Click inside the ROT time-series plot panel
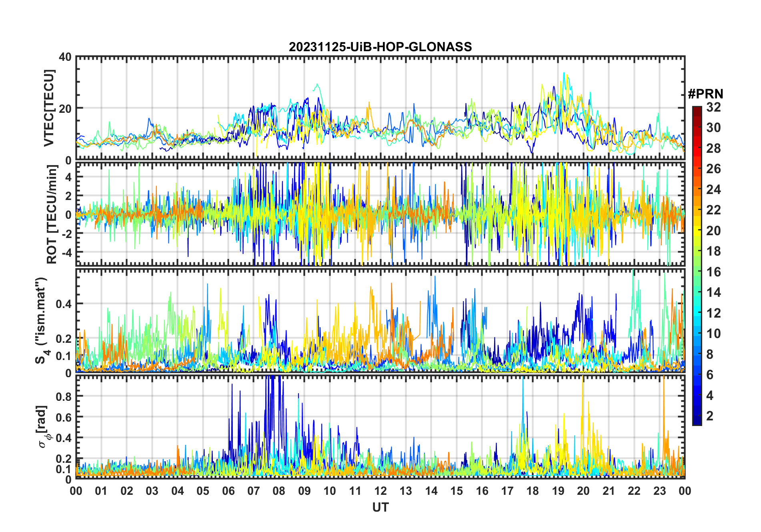This screenshot has width=761, height=532. pos(380,214)
